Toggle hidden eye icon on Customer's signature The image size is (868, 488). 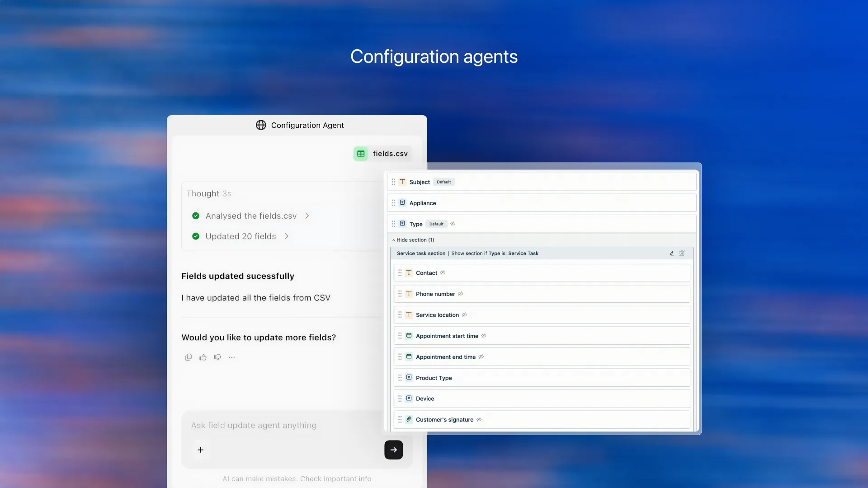click(479, 420)
